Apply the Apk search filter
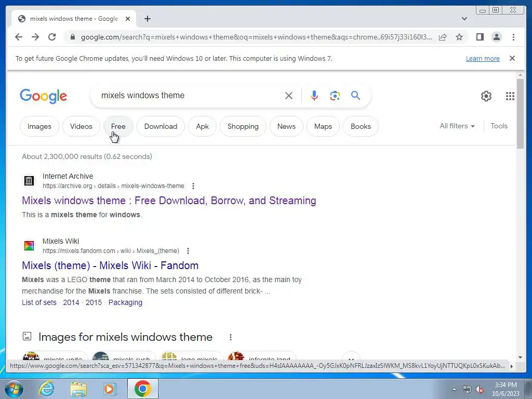This screenshot has height=399, width=532. tap(202, 126)
